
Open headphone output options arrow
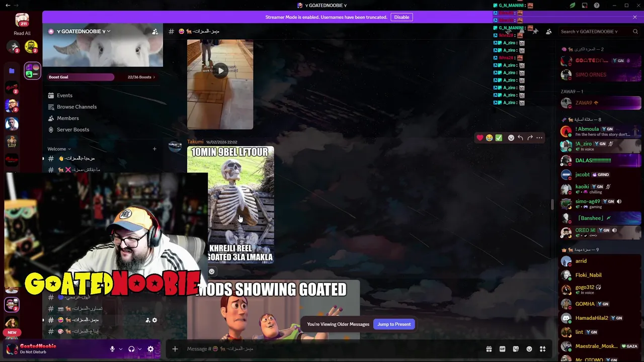tap(139, 349)
